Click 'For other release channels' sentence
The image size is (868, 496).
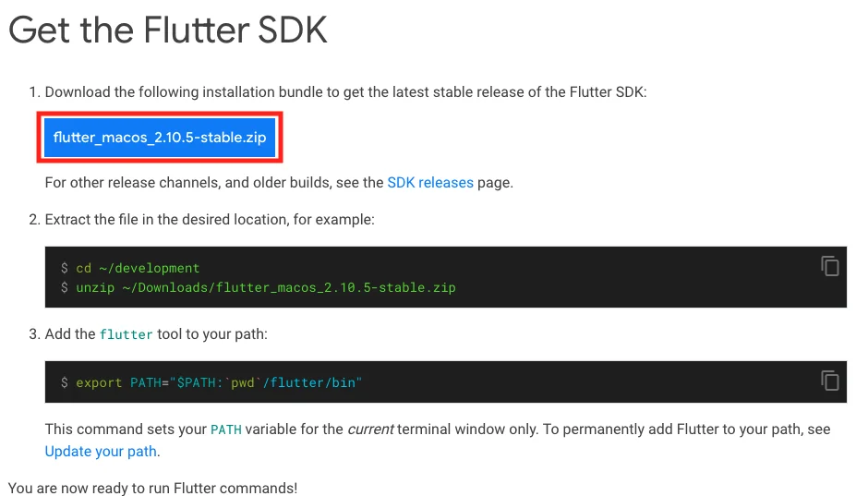212,182
